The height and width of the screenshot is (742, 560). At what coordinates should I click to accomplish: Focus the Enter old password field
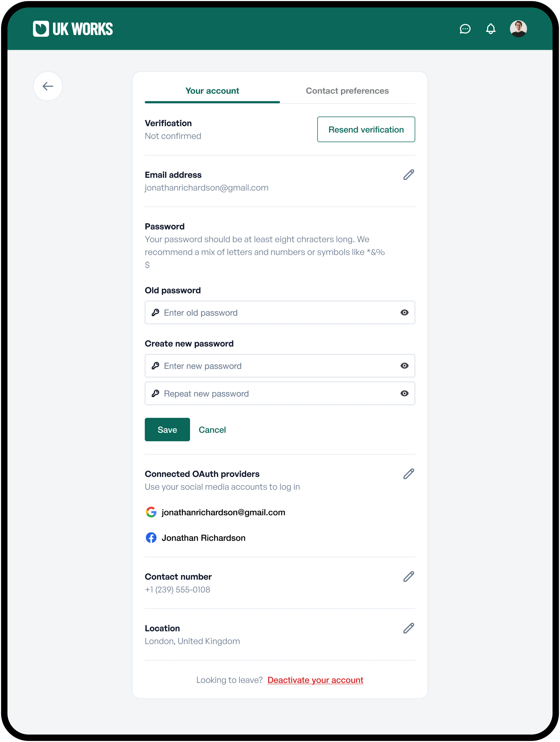[280, 313]
